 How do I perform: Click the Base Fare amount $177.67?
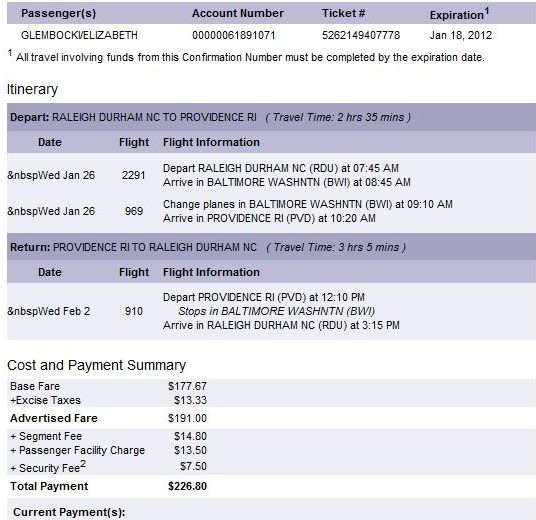pos(187,386)
